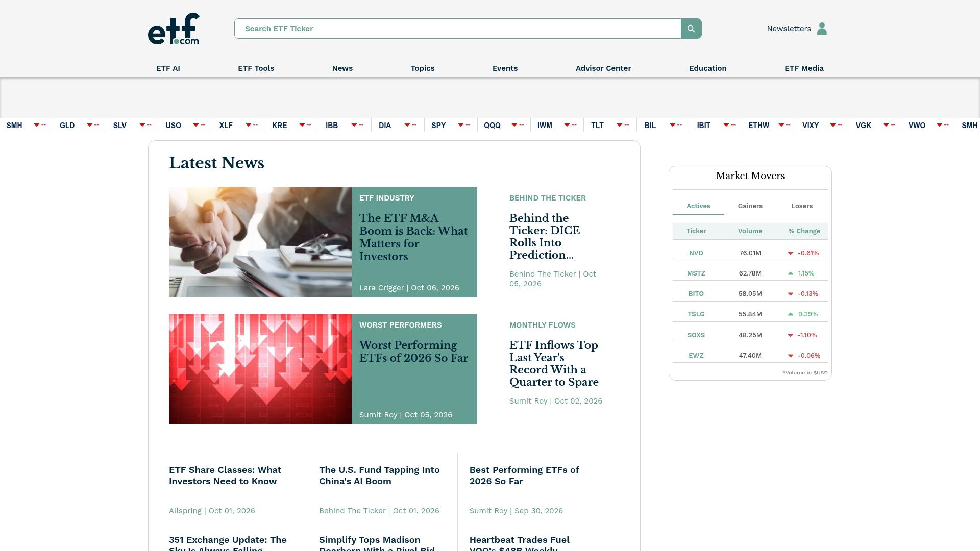
Task: Click the NVD ticker in Market Movers
Action: (696, 253)
